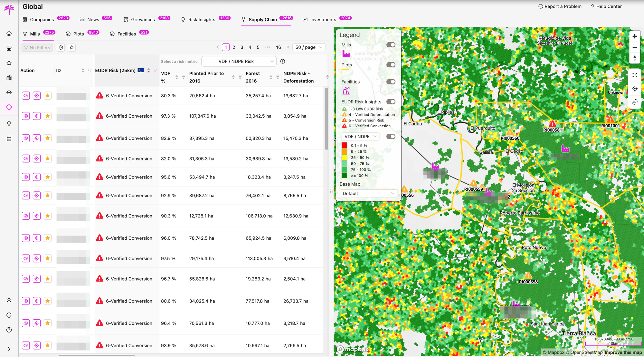The height and width of the screenshot is (357, 644).
Task: Click the Improve this map link
Action: (x=623, y=352)
